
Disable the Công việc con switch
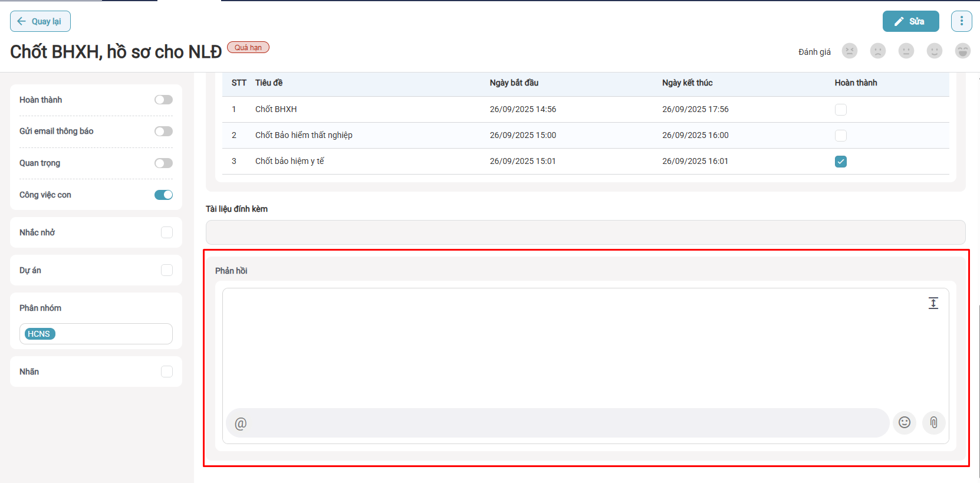(163, 195)
